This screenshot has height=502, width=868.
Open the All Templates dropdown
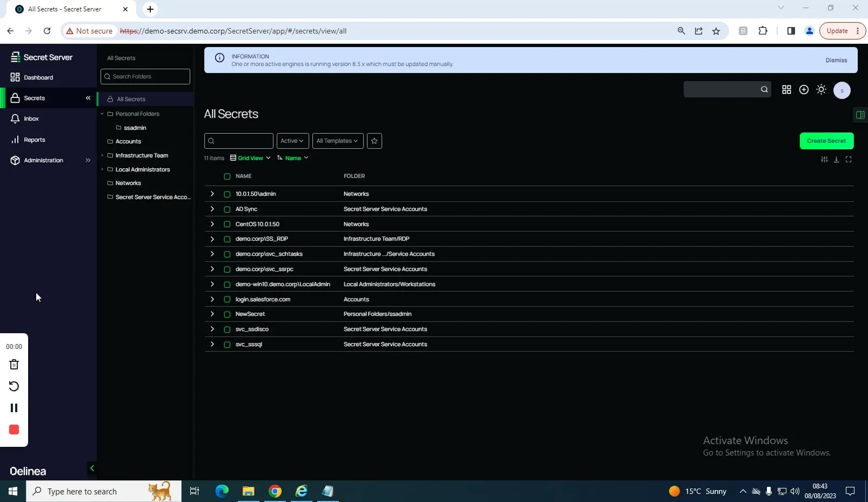coord(338,141)
